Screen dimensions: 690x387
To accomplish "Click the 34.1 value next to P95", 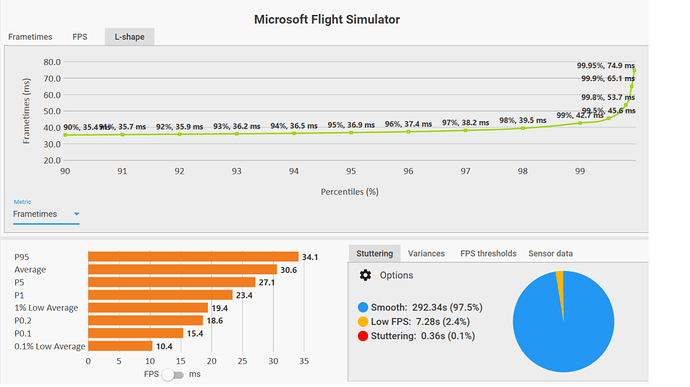I will pos(310,257).
